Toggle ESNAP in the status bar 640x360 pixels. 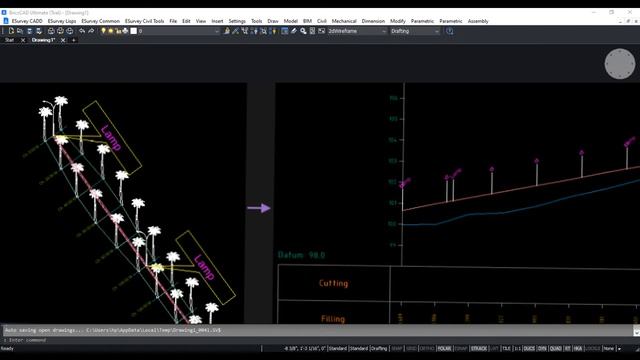[461, 349]
